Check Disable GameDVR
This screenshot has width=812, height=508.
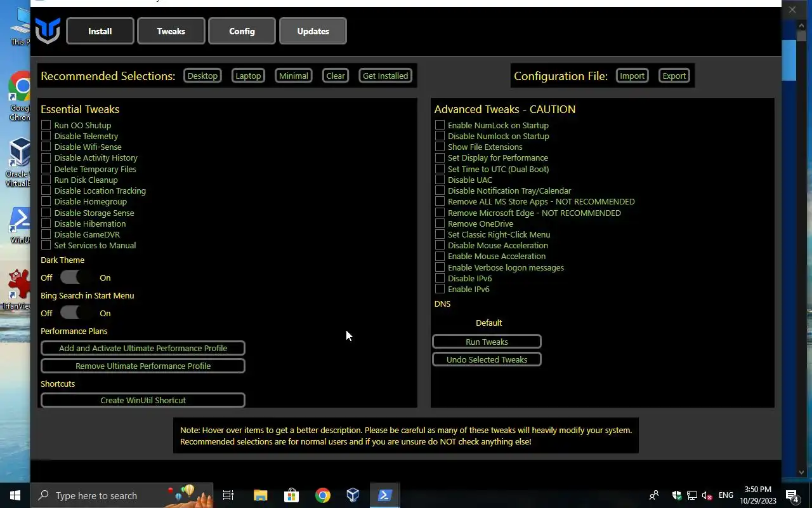pyautogui.click(x=46, y=234)
